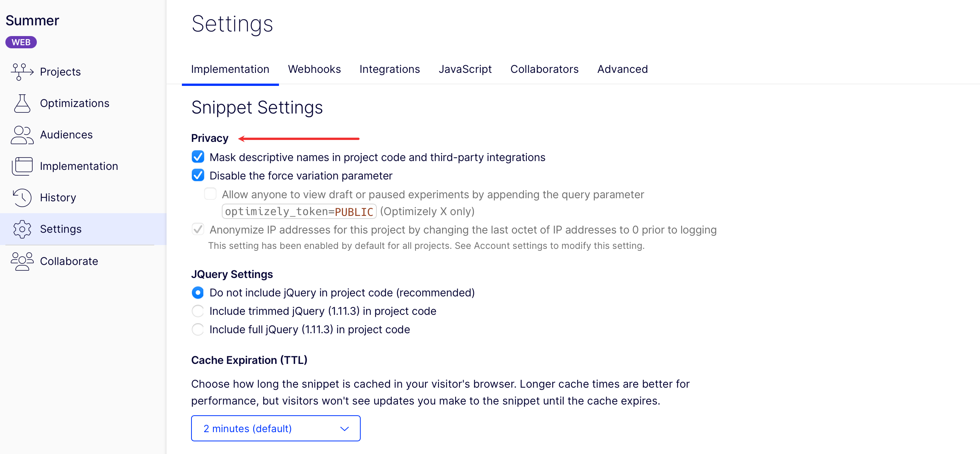This screenshot has width=980, height=454.
Task: Open the Advanced settings tab
Action: point(622,69)
